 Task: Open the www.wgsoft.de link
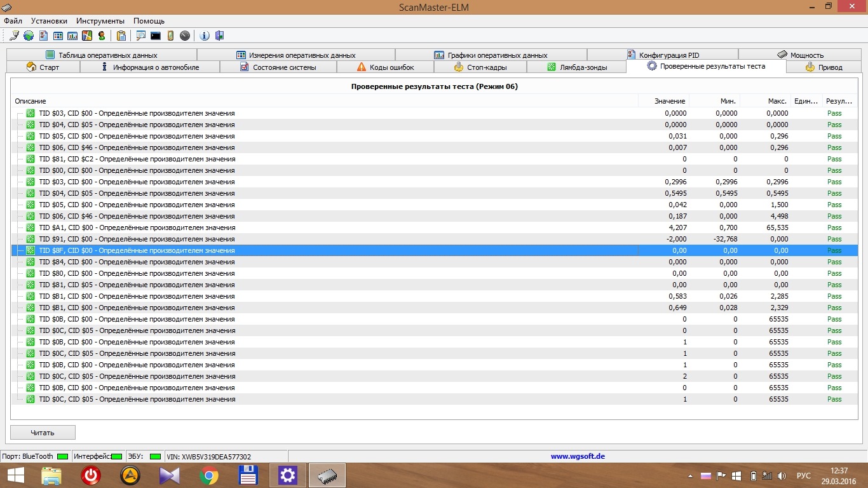578,456
